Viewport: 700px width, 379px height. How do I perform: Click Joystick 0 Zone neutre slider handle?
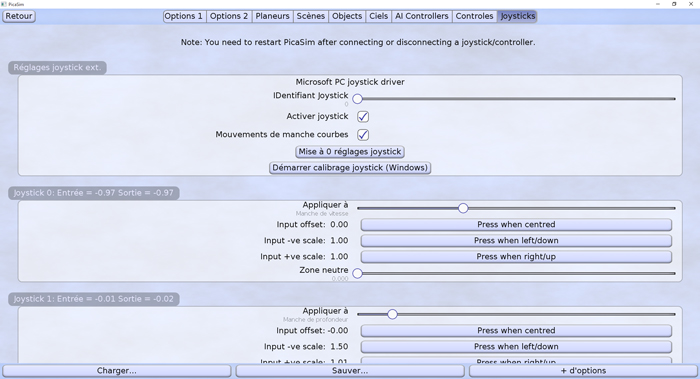tap(358, 273)
